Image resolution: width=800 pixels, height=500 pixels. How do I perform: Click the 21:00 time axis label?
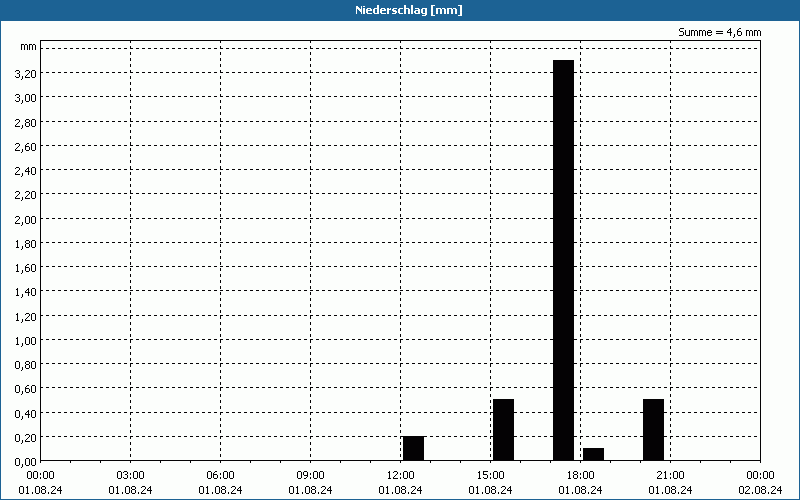[x=670, y=476]
